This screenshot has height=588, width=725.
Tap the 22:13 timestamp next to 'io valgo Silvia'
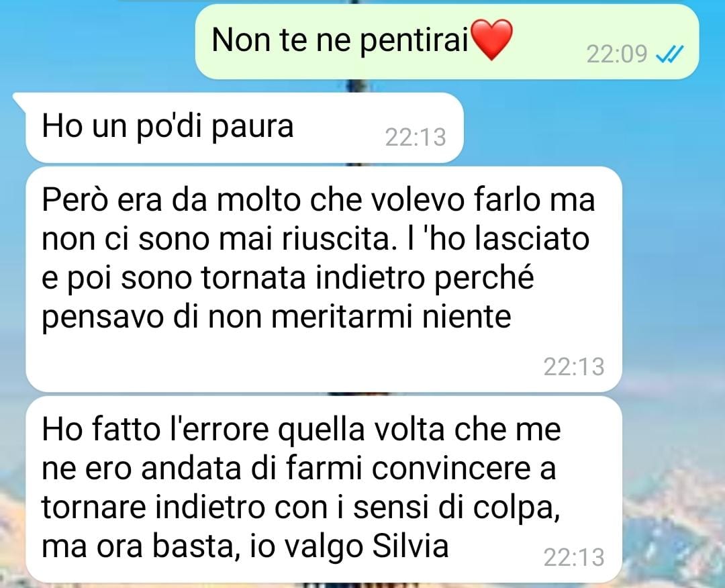tap(574, 557)
